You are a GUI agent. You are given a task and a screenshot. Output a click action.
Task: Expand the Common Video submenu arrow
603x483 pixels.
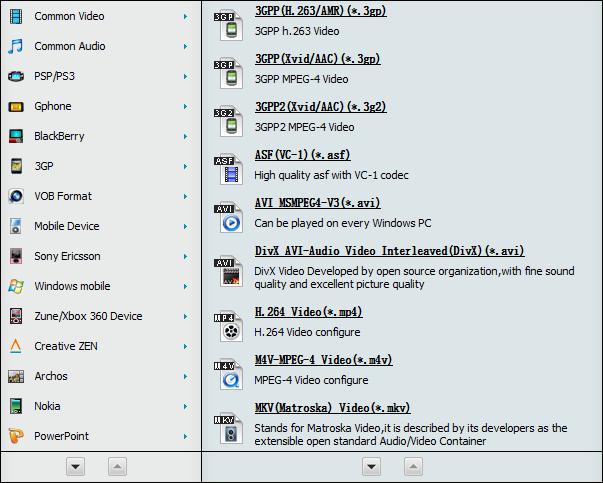point(185,17)
